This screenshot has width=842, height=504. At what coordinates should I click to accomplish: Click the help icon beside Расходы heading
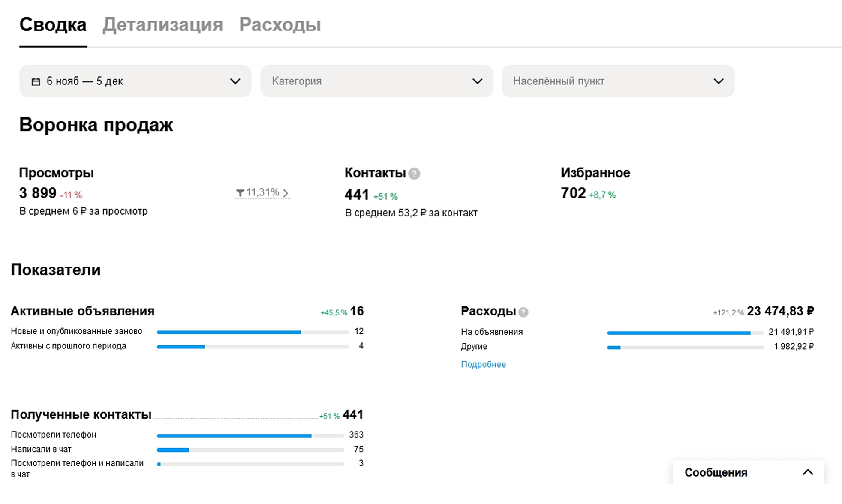coord(523,312)
